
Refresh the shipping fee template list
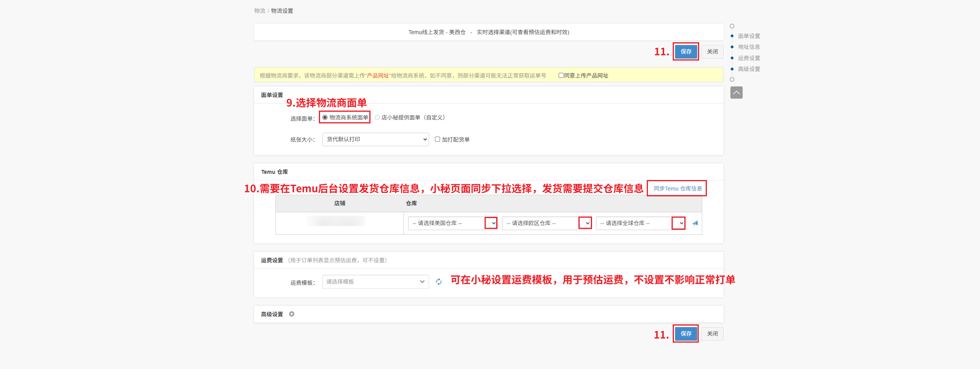438,282
